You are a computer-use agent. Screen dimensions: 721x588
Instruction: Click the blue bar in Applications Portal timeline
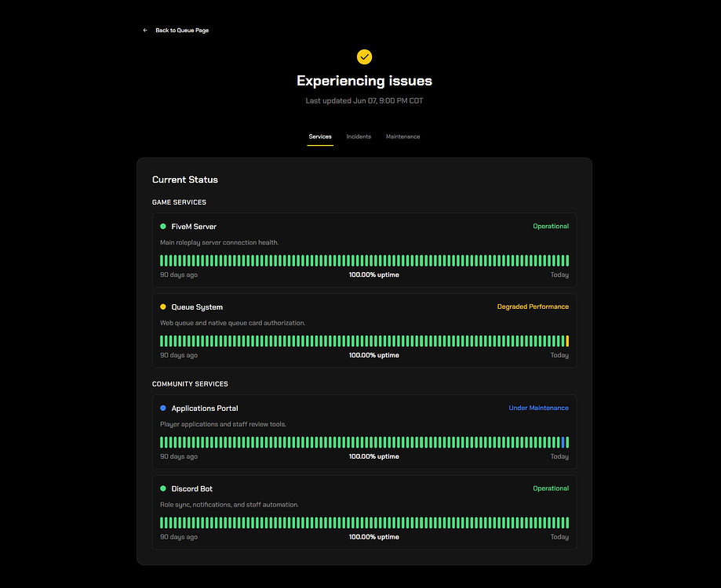click(563, 442)
